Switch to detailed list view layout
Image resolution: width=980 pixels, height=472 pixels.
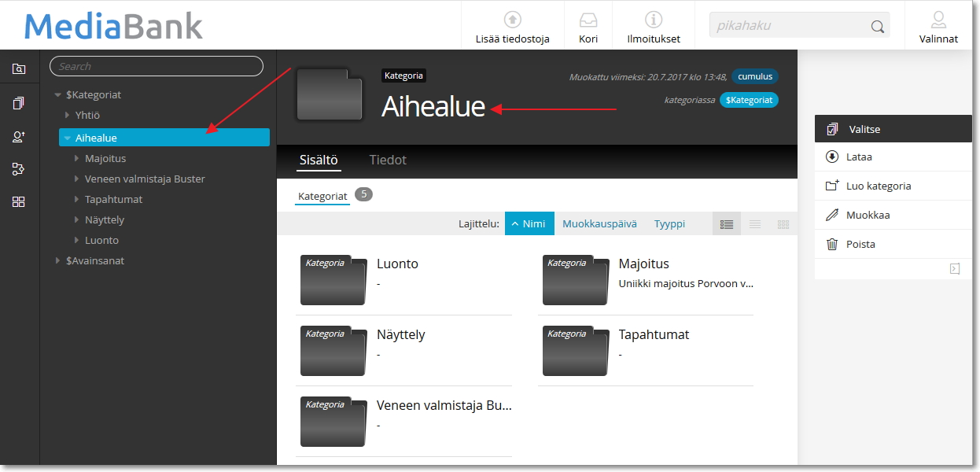[726, 224]
